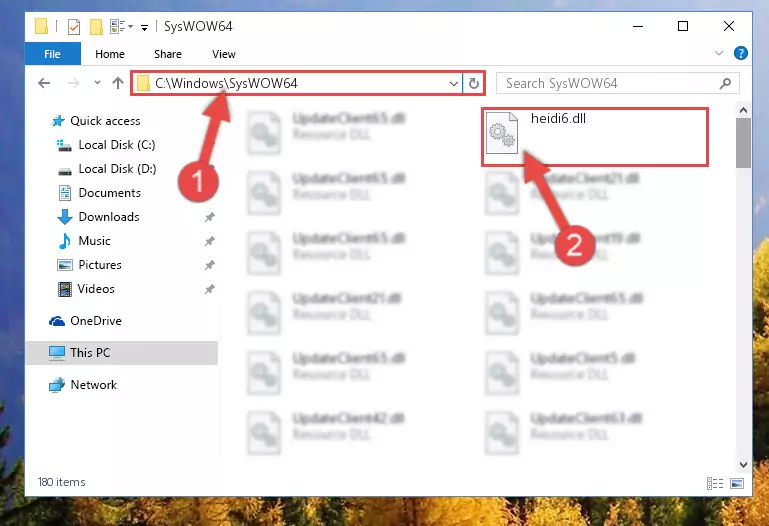Viewport: 769px width, 526px height.
Task: Close the SysWOW64 window
Action: click(729, 26)
